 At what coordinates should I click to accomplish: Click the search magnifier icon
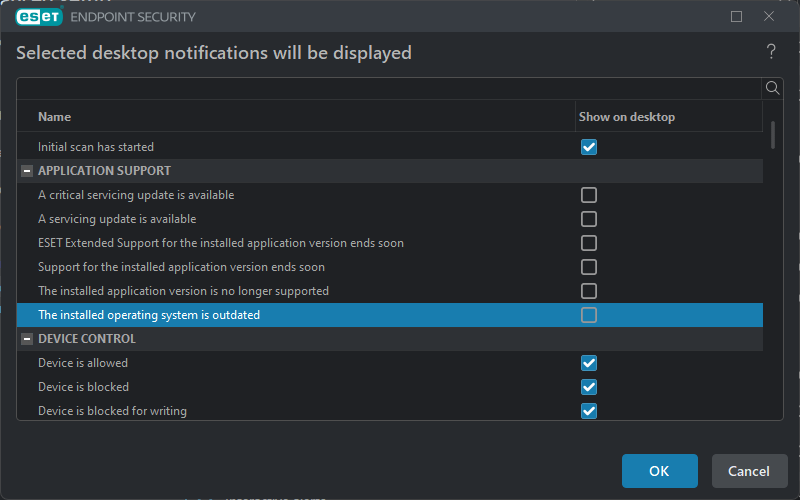(772, 88)
